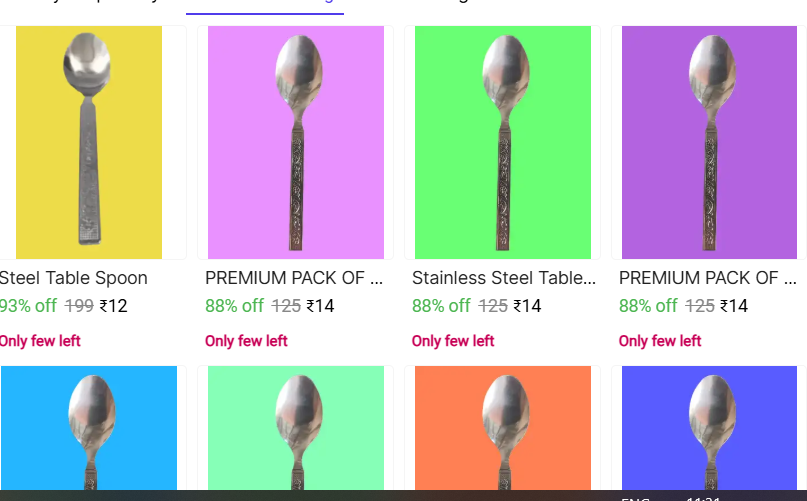View the spoon on purple background in top row
The width and height of the screenshot is (807, 501).
coord(709,143)
